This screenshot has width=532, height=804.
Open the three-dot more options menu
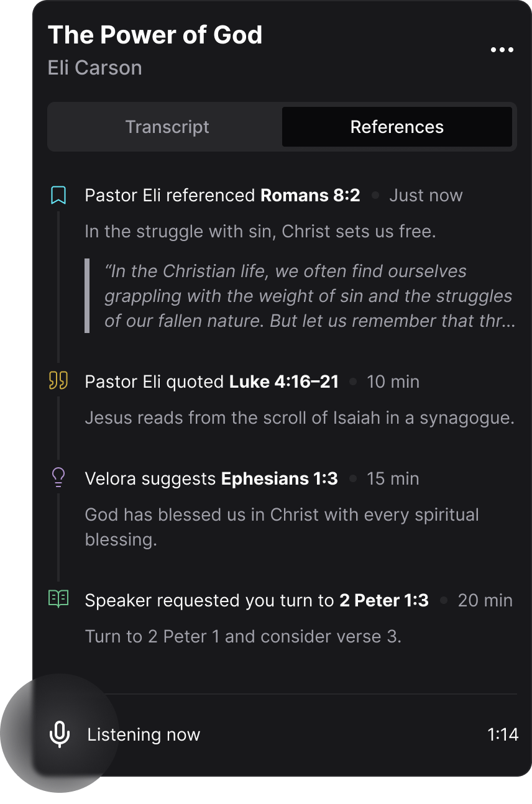coord(502,50)
